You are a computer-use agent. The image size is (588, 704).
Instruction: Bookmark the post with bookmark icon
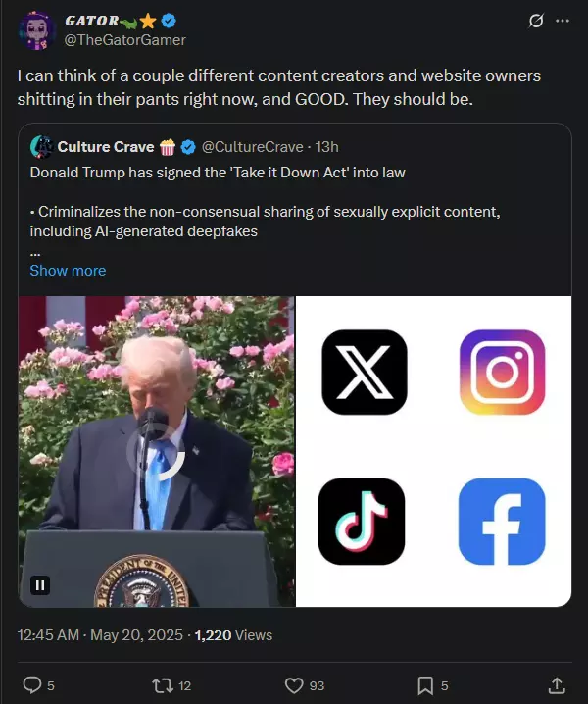coord(425,685)
